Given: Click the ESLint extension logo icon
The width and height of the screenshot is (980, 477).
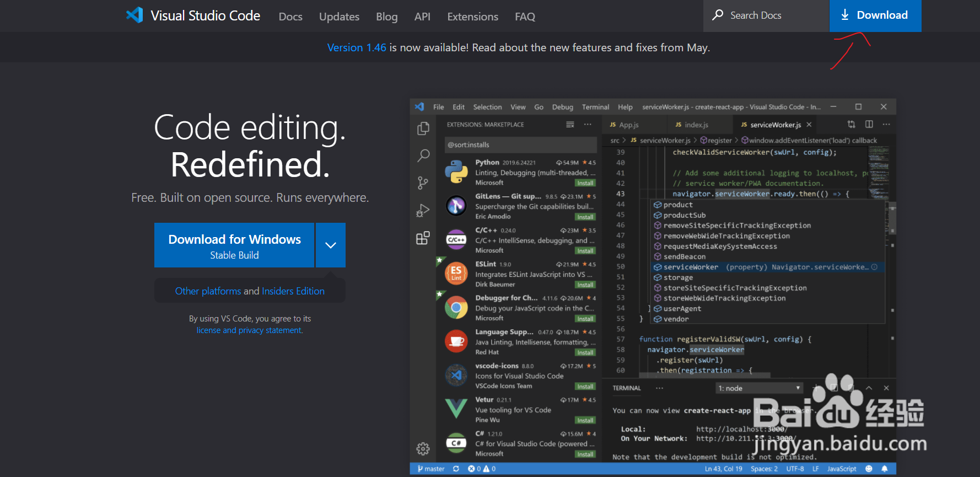Looking at the screenshot, I should 456,273.
